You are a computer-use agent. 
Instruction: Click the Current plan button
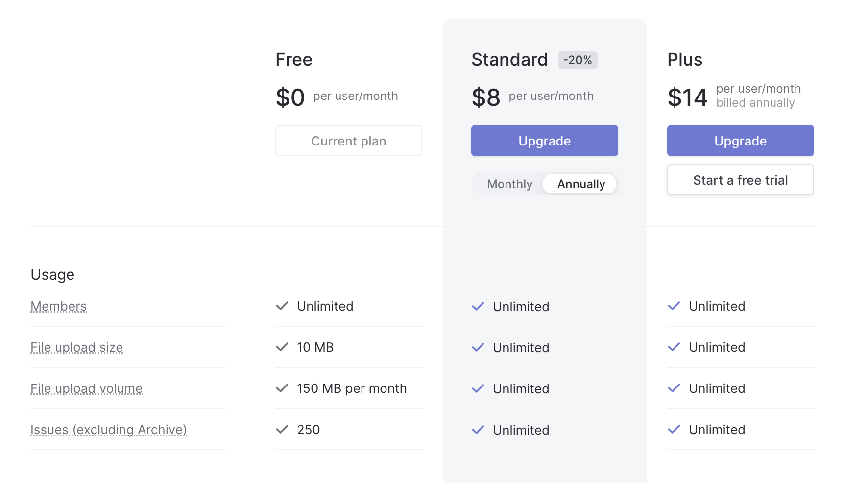[348, 141]
